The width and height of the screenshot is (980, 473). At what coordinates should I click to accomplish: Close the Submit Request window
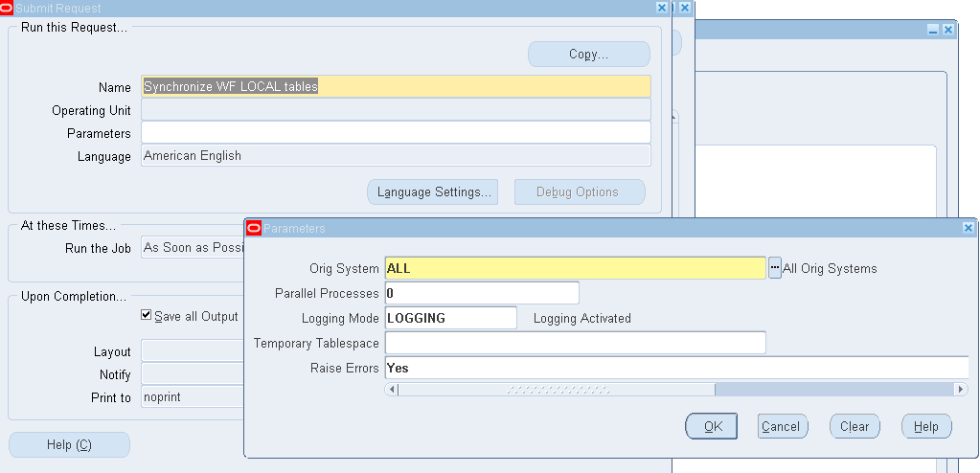pyautogui.click(x=661, y=8)
